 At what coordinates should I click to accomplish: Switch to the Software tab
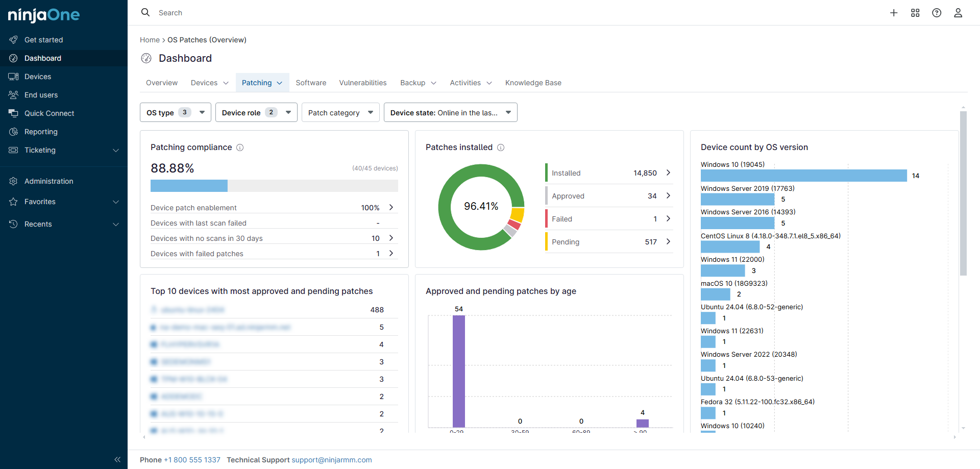(311, 83)
